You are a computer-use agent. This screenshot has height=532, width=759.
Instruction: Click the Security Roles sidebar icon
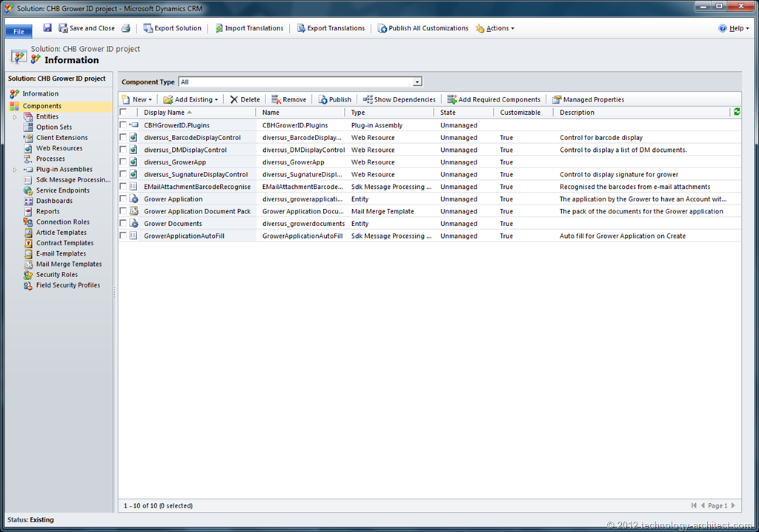(x=28, y=274)
